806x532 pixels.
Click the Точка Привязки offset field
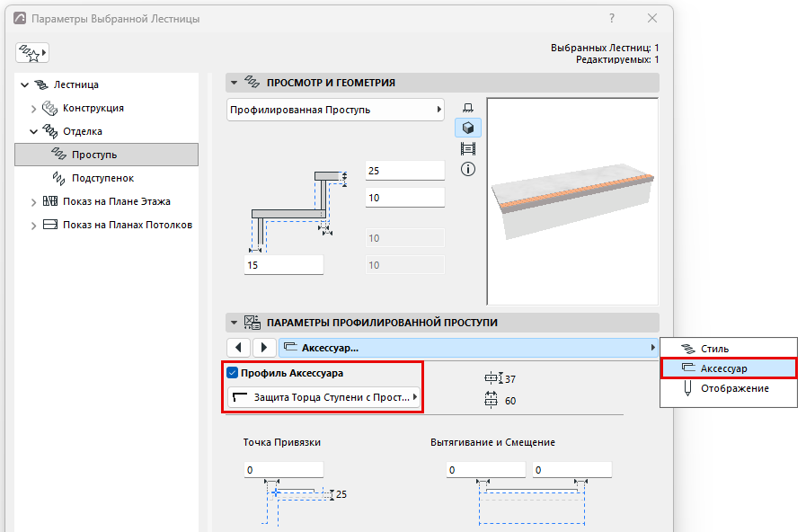(283, 470)
